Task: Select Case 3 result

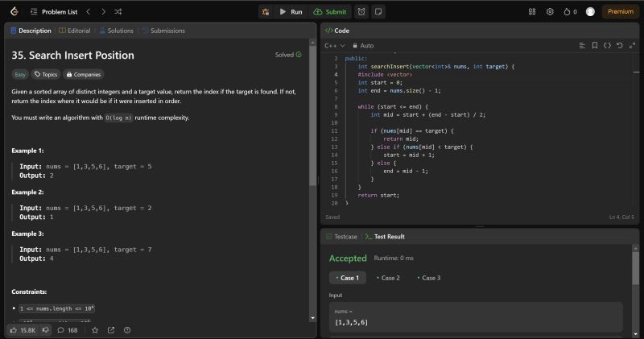Action: [x=429, y=278]
